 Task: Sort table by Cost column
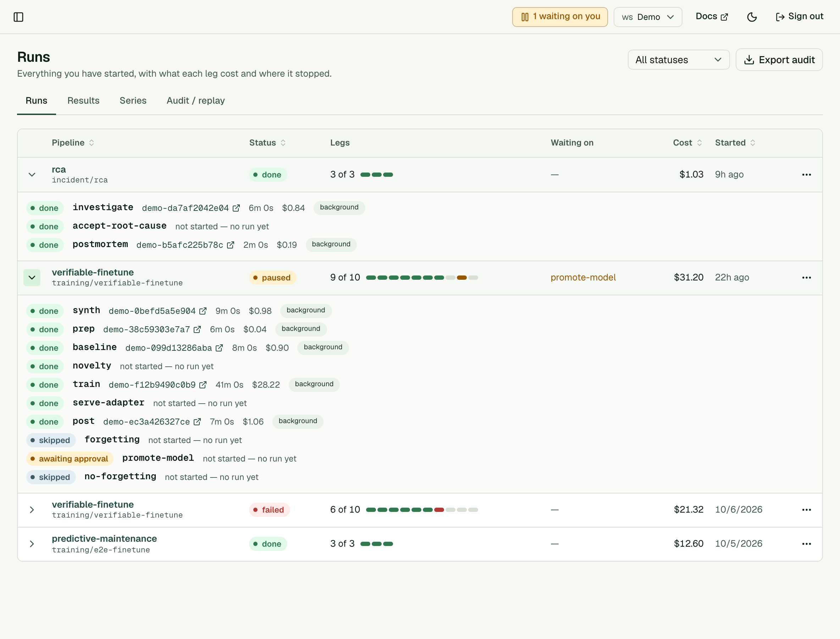[687, 143]
